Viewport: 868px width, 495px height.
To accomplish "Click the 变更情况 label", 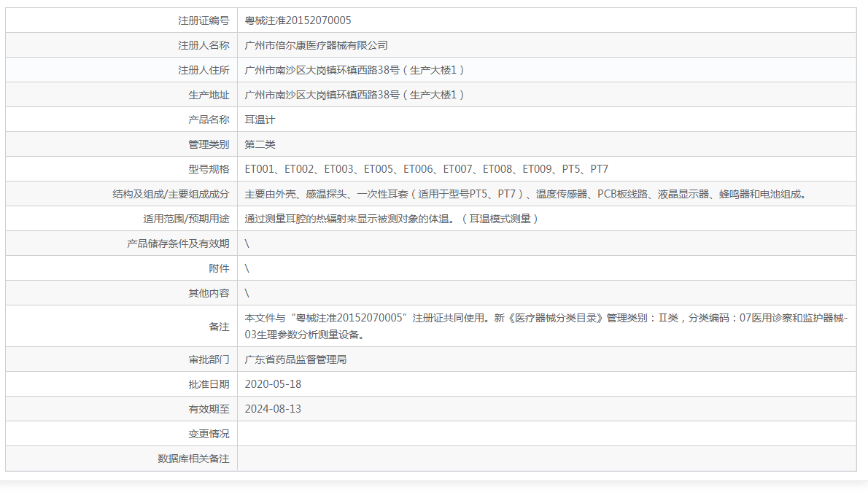I will click(208, 434).
